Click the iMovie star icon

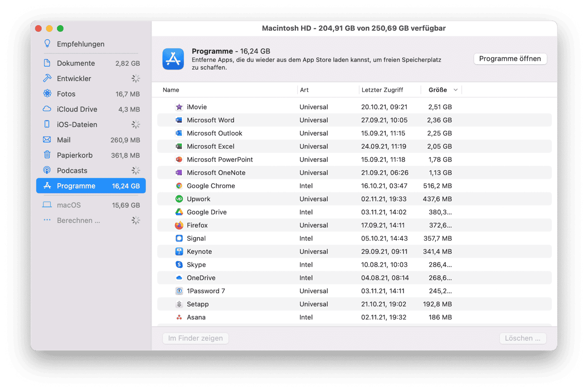point(179,107)
